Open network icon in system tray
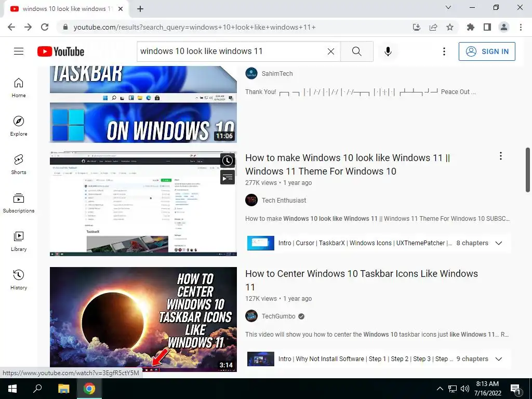The width and height of the screenshot is (532, 399). click(453, 389)
